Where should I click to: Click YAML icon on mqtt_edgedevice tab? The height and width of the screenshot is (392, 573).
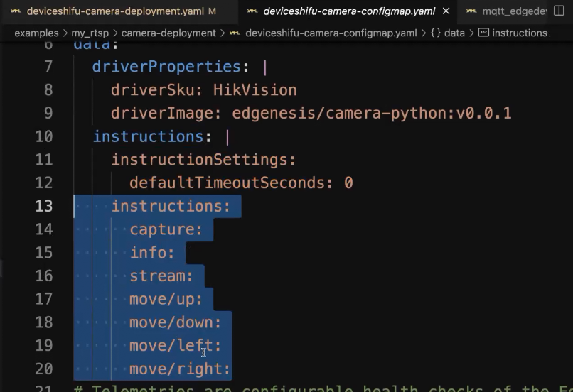471,11
